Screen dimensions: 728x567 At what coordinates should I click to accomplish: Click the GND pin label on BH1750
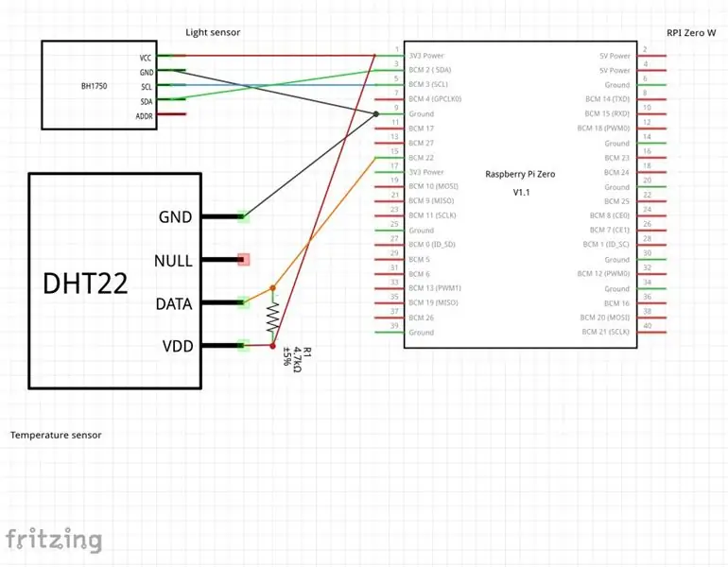click(x=147, y=73)
